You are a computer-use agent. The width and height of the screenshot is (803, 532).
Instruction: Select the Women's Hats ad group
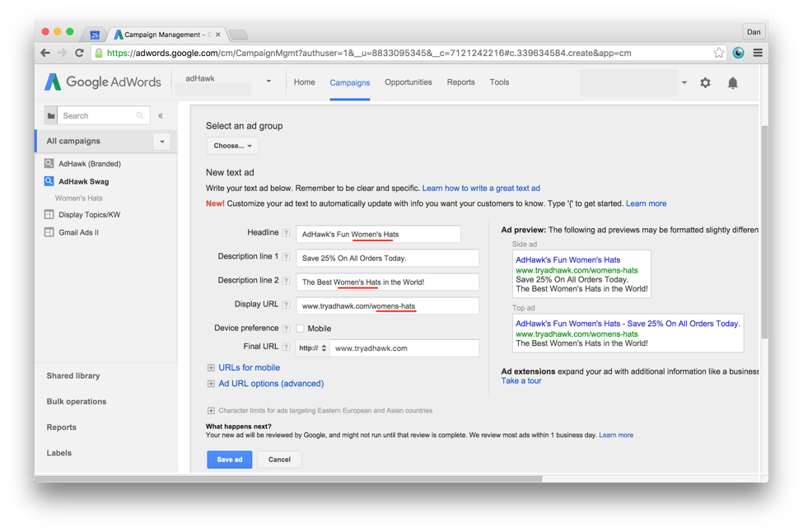coord(79,198)
